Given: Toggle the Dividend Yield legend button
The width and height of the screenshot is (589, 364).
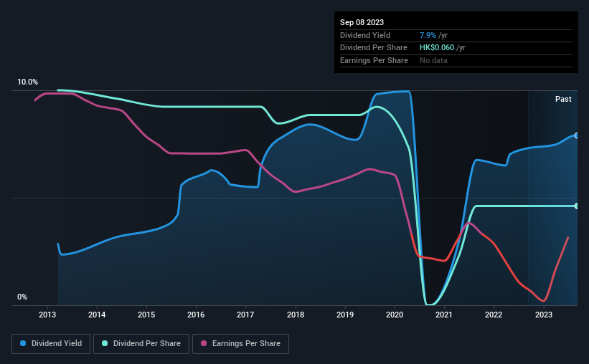Looking at the screenshot, I should (x=51, y=344).
